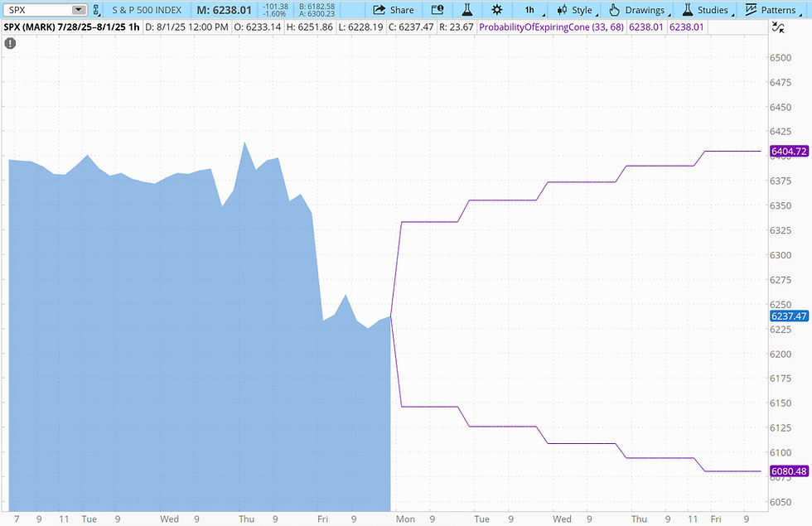Viewport: 812px width, 526px height.
Task: Open the Patterns menu
Action: click(773, 10)
